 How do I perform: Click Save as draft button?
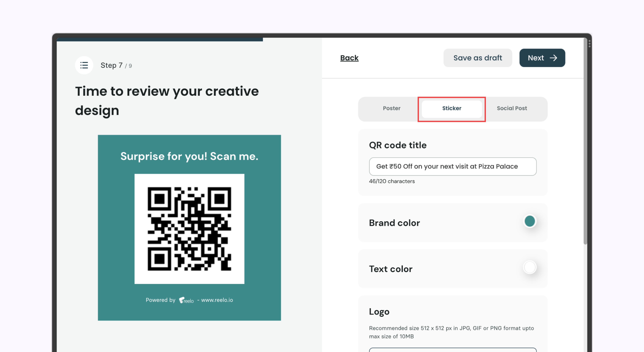point(477,58)
